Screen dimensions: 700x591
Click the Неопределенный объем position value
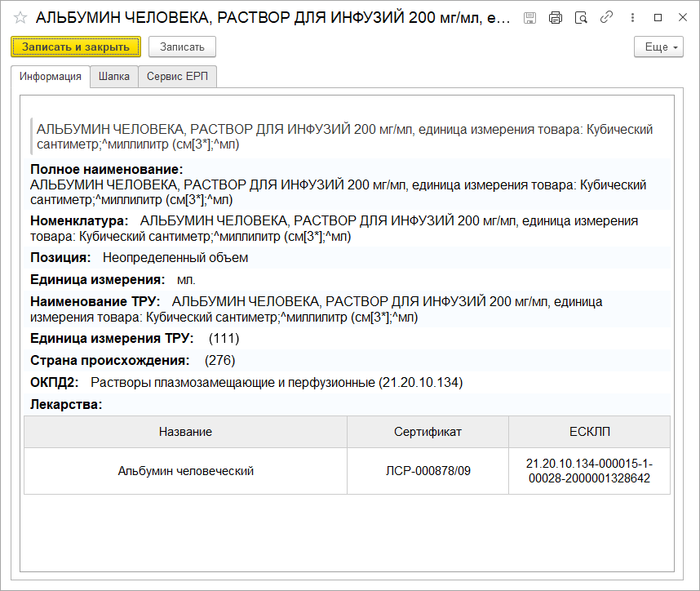tap(175, 258)
